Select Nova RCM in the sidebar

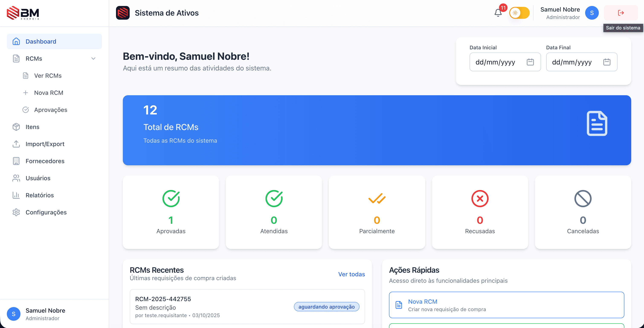coord(48,93)
